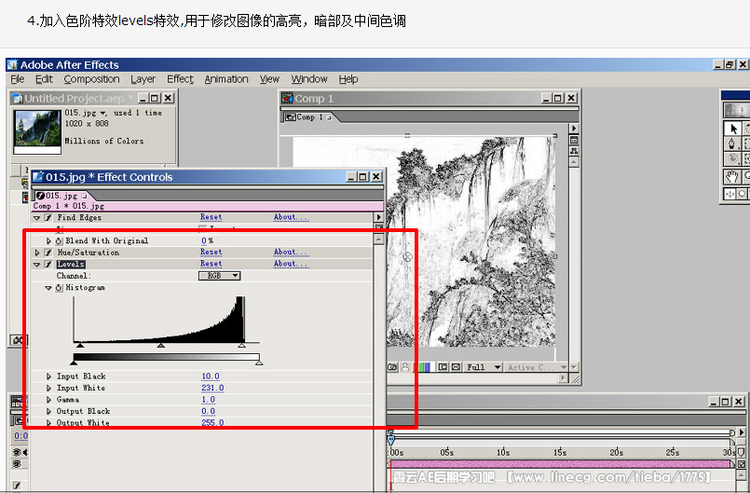
Task: Edit the Input White value 231.0
Action: click(213, 388)
